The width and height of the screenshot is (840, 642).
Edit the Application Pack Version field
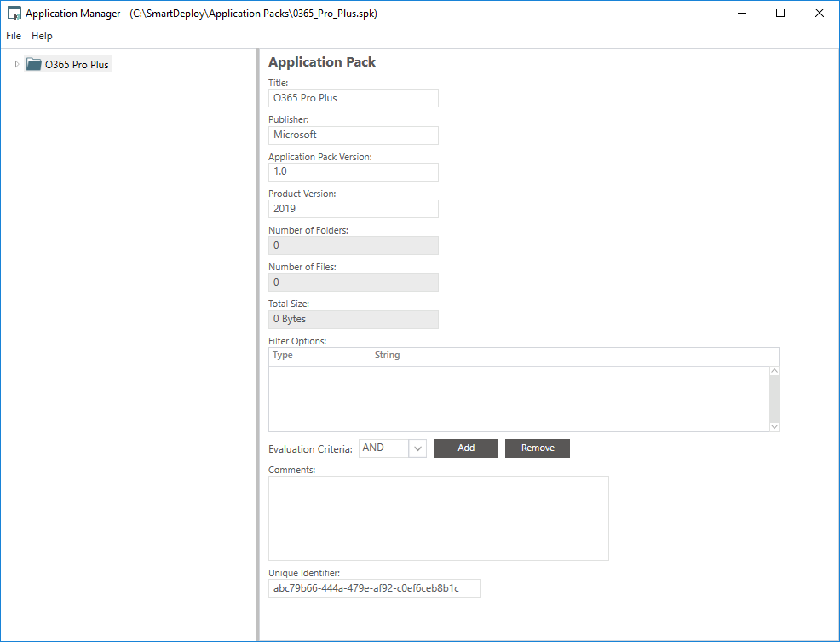(353, 172)
